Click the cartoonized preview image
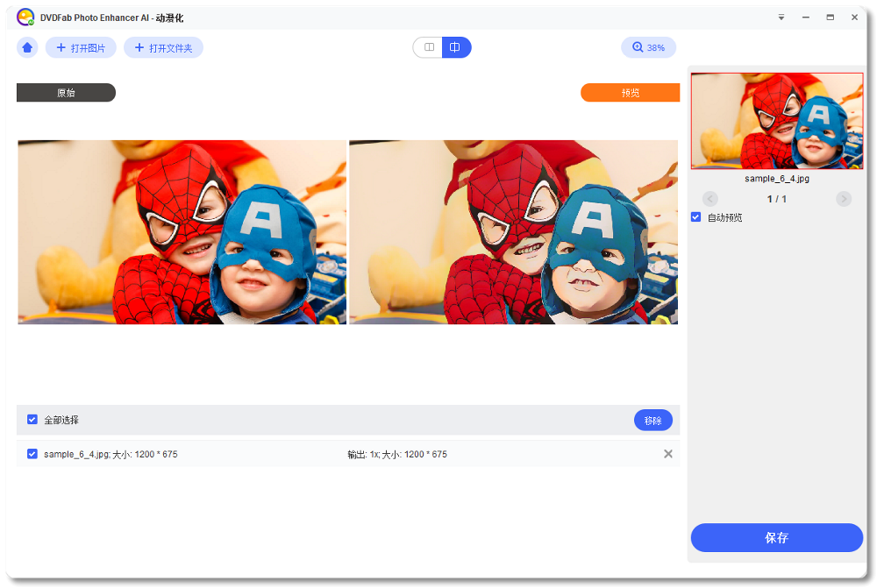 [x=513, y=232]
